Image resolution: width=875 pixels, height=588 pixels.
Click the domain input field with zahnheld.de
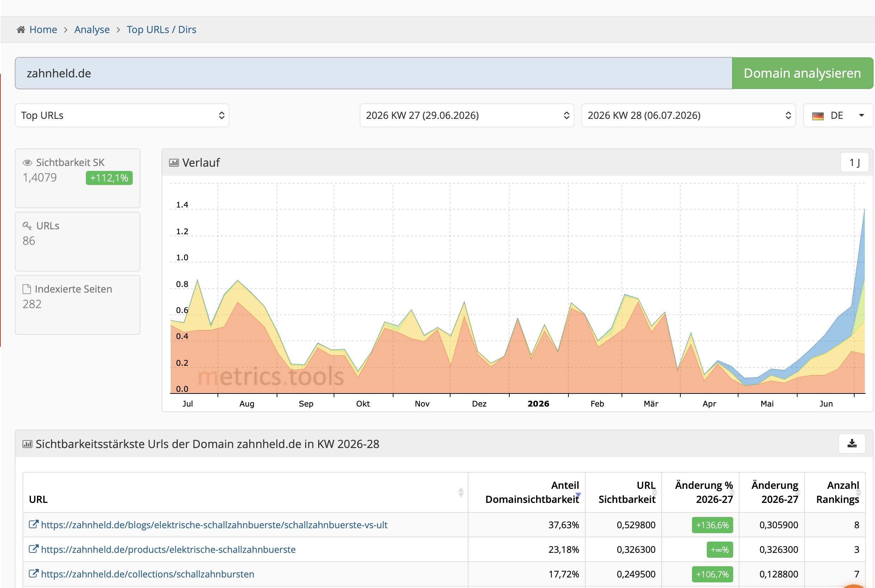coord(373,73)
